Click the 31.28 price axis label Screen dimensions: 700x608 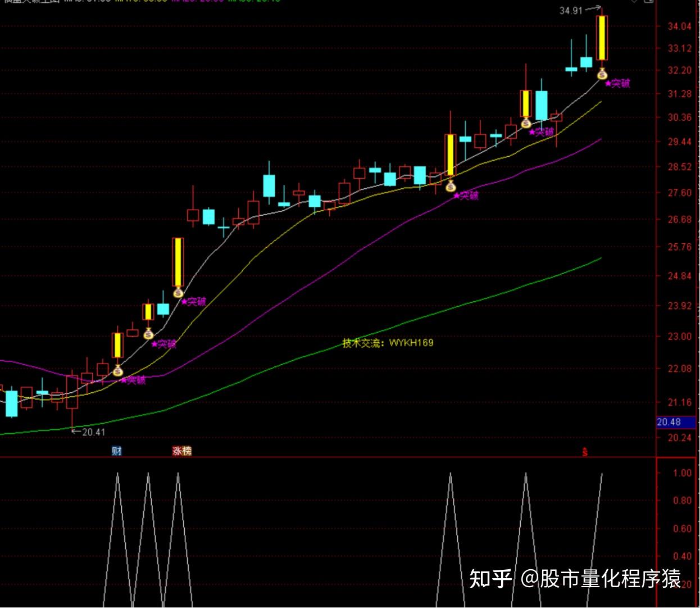pyautogui.click(x=679, y=94)
